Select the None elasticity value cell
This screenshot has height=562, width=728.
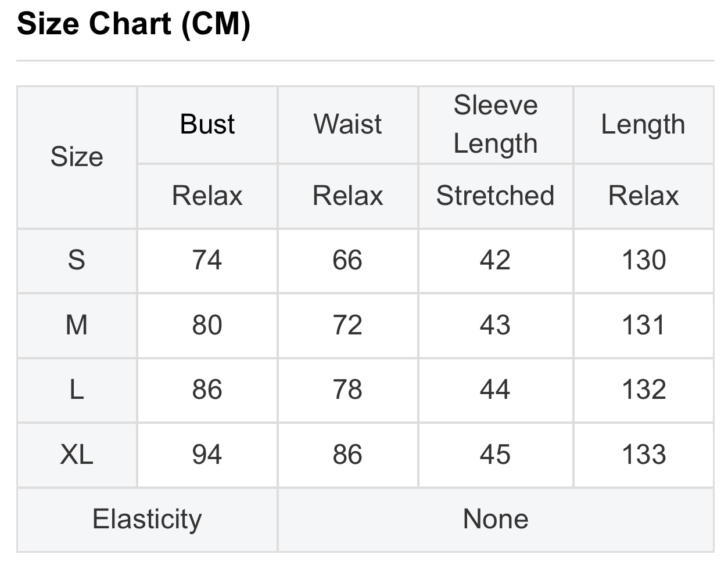tap(496, 519)
